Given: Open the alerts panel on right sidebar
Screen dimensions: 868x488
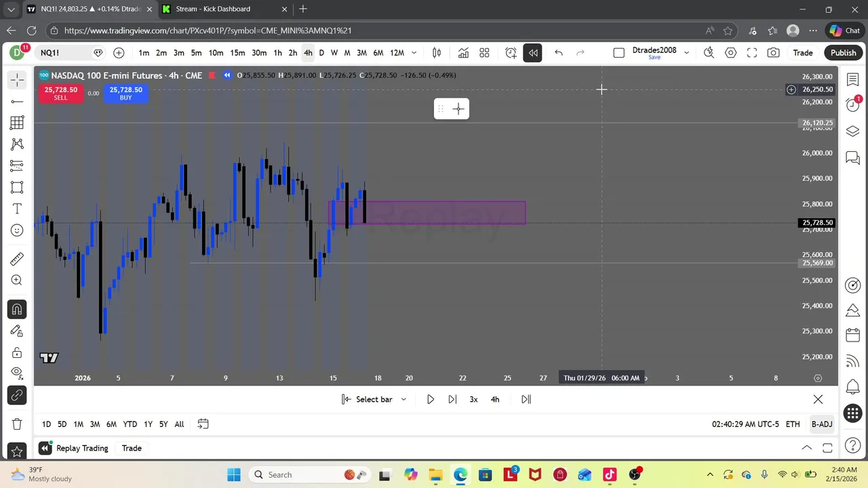Looking at the screenshot, I should click(853, 104).
